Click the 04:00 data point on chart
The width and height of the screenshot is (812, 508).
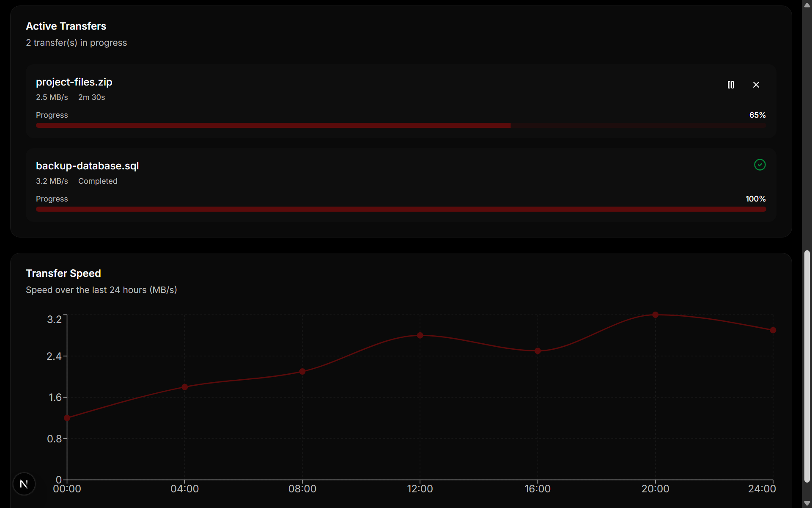point(185,387)
